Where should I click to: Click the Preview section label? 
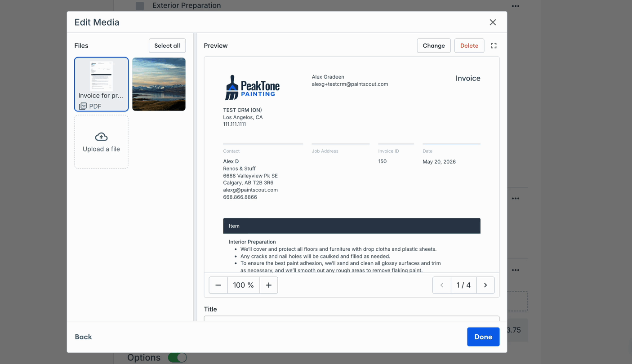[x=216, y=45]
